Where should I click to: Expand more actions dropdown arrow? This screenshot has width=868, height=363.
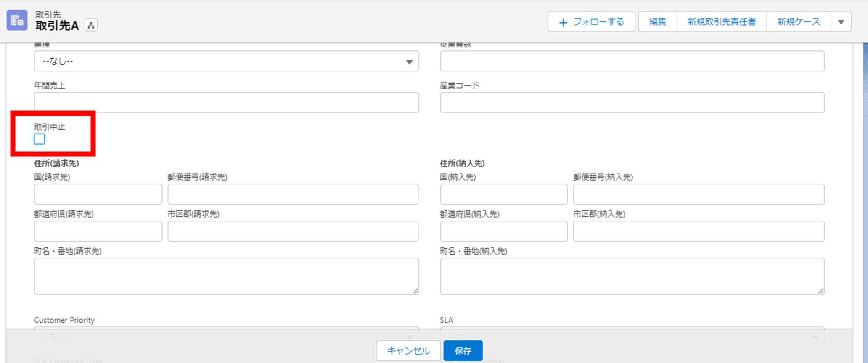click(841, 22)
